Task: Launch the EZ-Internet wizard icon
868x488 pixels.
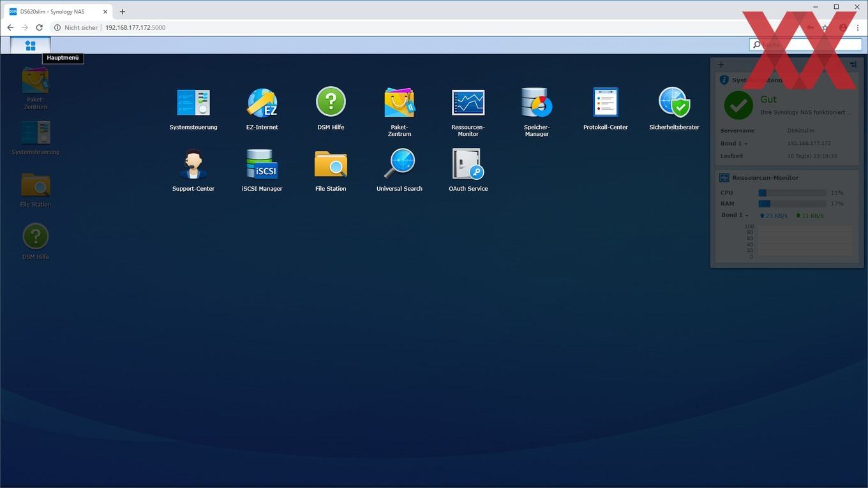Action: (262, 108)
